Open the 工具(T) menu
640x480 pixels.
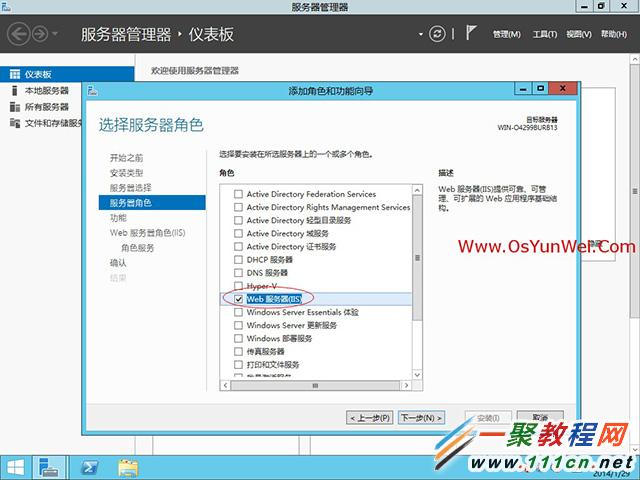(544, 34)
